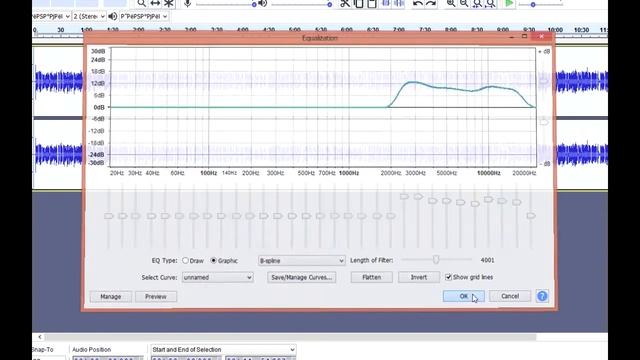Click the Redo arrow icon
The image size is (640, 360).
point(431,4)
